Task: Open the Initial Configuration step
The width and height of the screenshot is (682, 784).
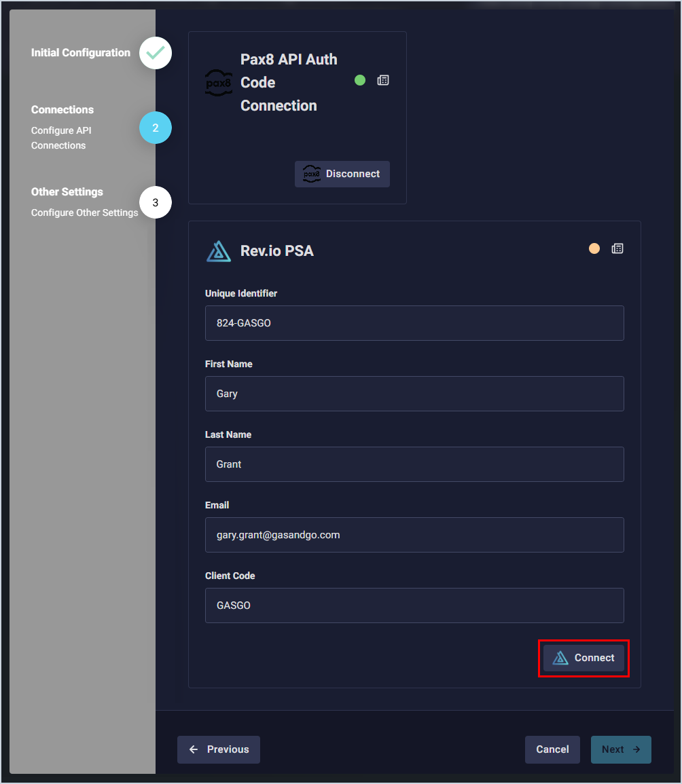Action: 81,52
